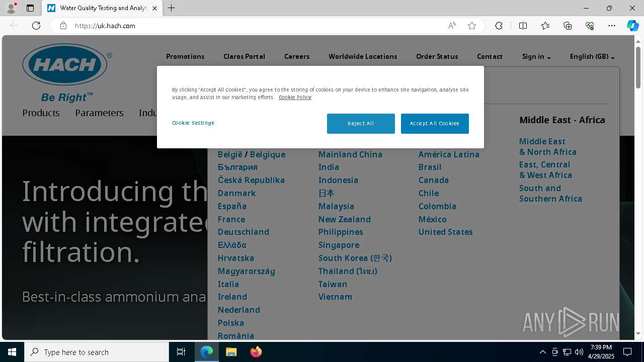Screen dimensions: 644x362
Task: Select Canada location
Action: (x=434, y=180)
